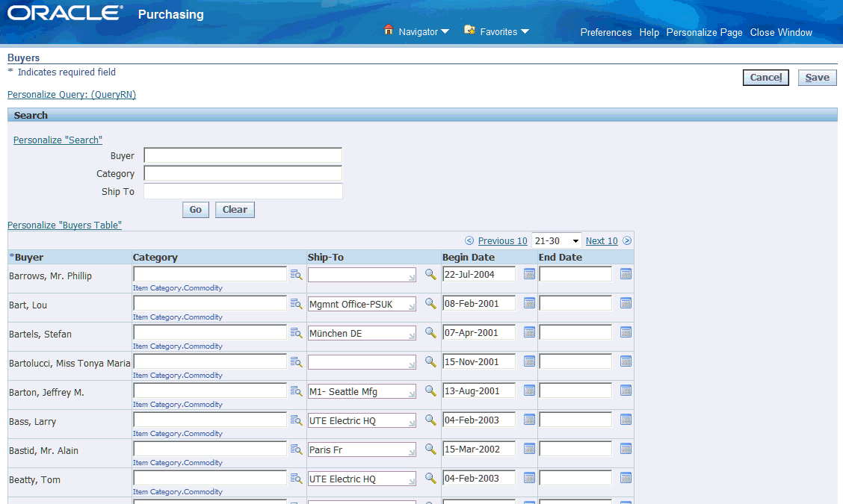Open Begin Date calendar for Bartolucci row
The image size is (843, 504).
(530, 361)
